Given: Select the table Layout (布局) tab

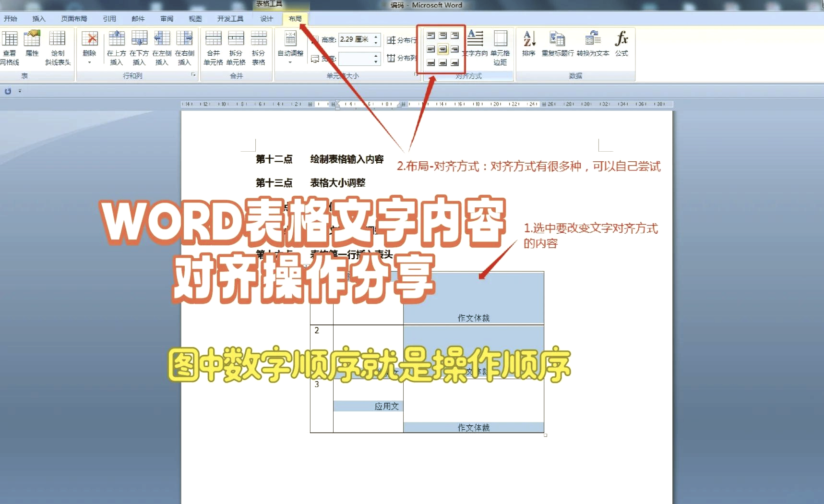Looking at the screenshot, I should (x=295, y=19).
